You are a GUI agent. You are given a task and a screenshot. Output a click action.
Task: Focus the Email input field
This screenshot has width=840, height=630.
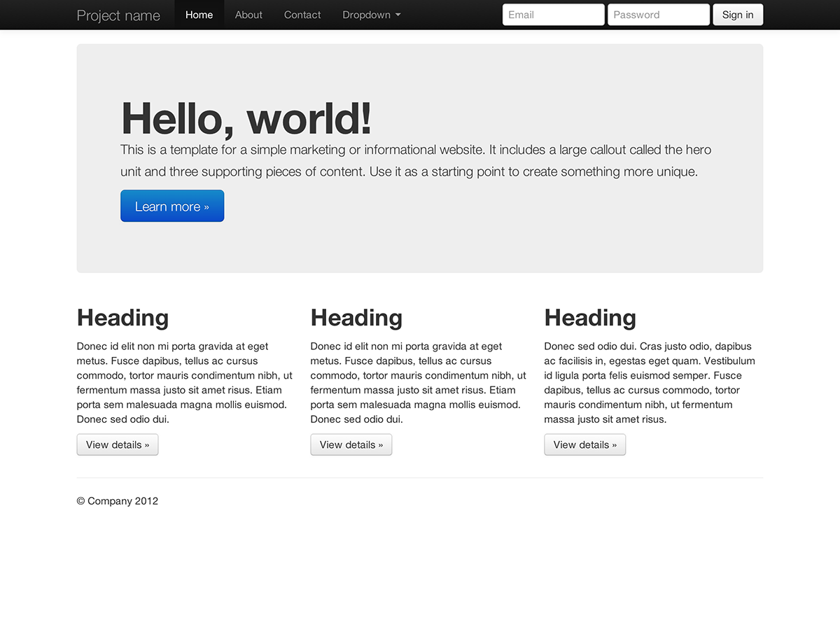point(553,14)
